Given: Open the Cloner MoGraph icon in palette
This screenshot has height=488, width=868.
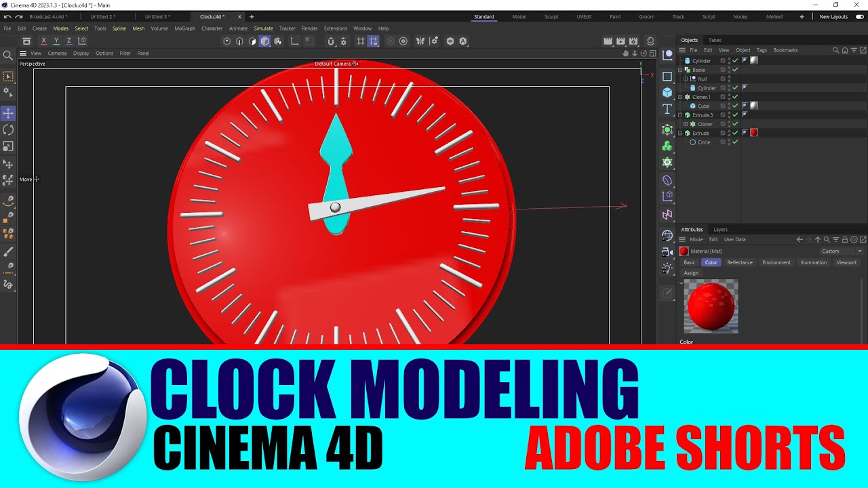Looking at the screenshot, I should [x=667, y=146].
